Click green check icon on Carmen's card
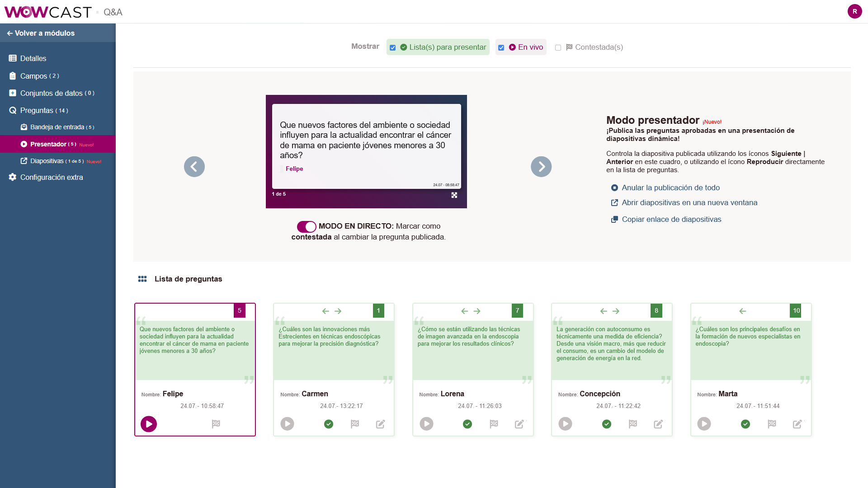Viewport: 868px width, 488px height. tap(329, 424)
